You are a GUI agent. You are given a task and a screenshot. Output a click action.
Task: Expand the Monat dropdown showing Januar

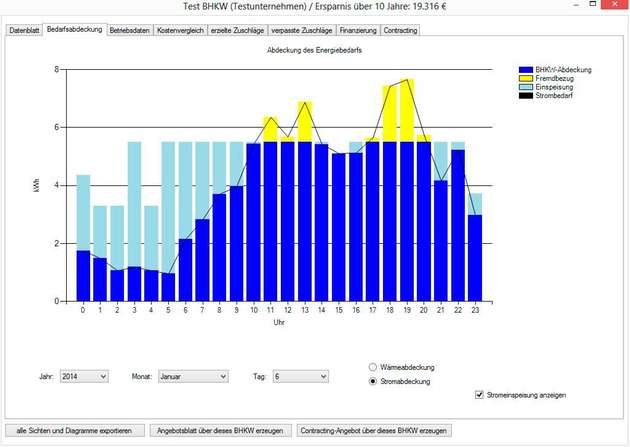193,376
